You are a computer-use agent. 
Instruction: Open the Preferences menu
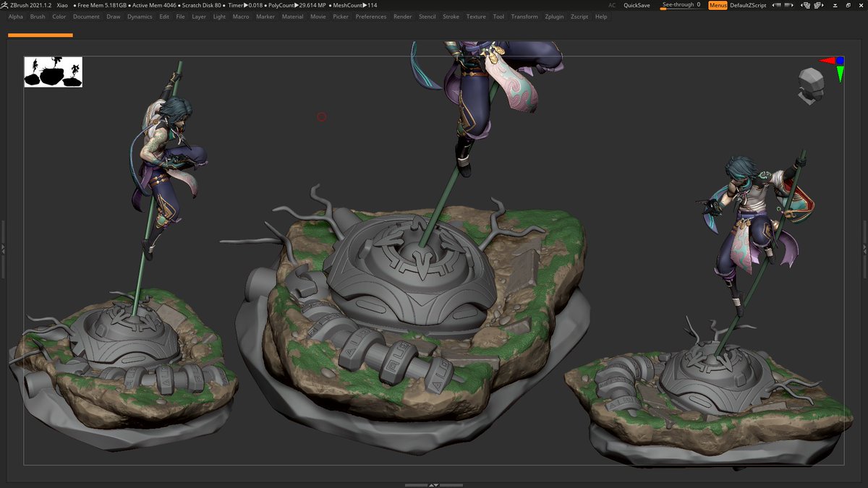[371, 17]
